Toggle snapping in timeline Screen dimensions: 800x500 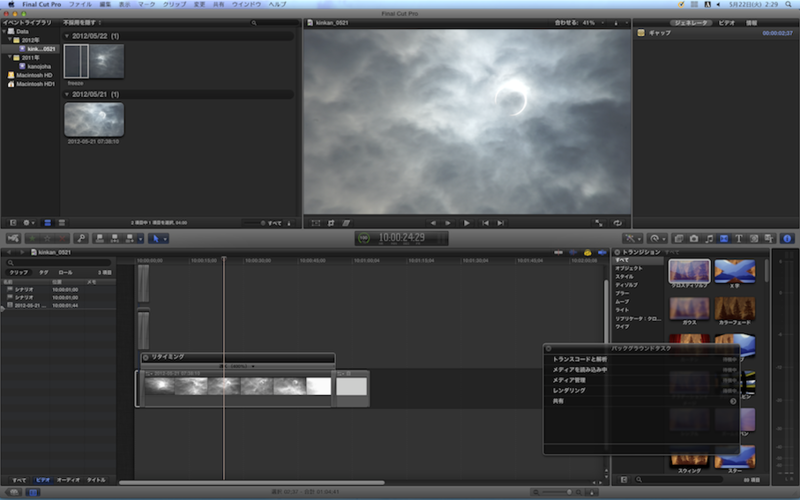tap(603, 252)
